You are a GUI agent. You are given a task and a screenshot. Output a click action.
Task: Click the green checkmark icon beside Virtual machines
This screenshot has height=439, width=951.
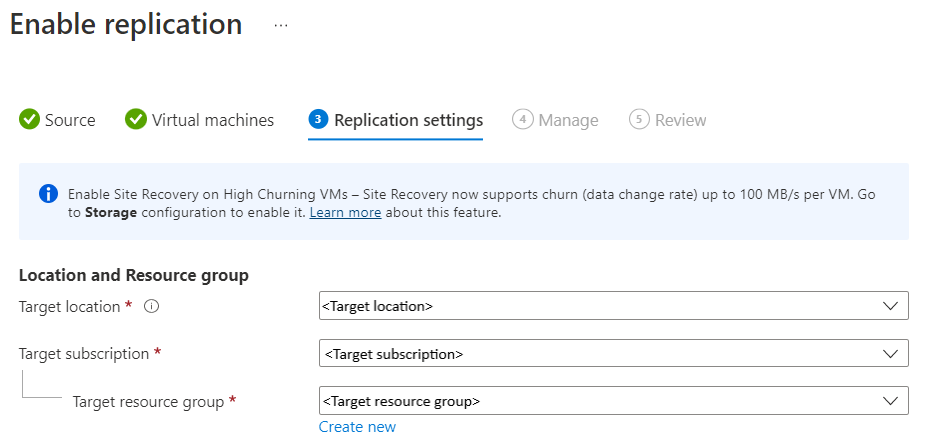click(136, 120)
